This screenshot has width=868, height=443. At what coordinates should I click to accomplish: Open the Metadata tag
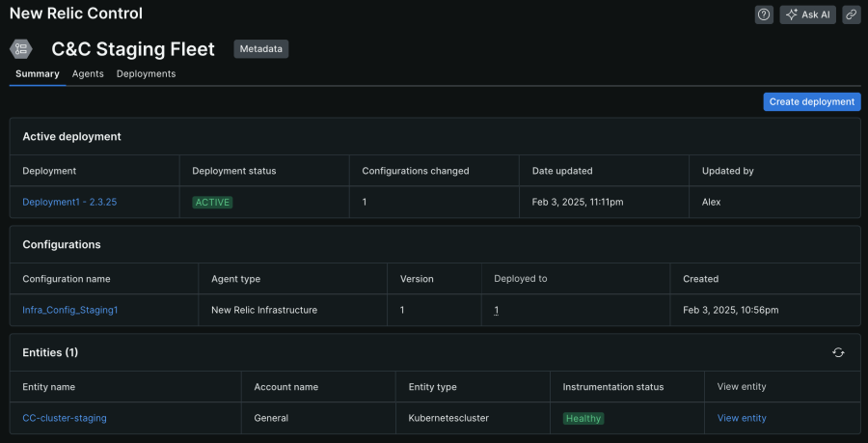(260, 49)
